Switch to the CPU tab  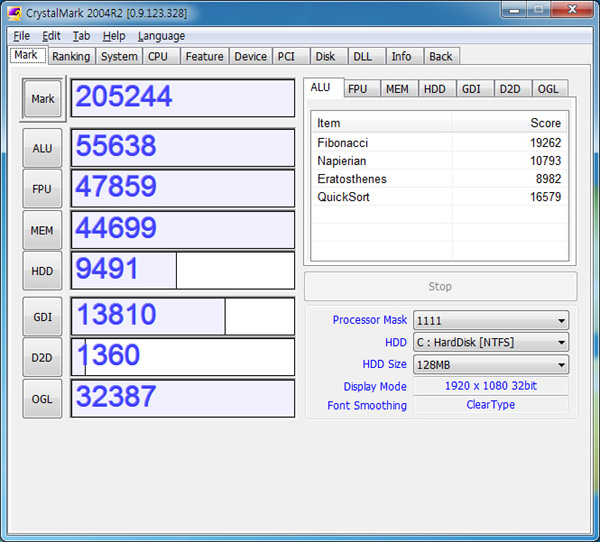(161, 56)
